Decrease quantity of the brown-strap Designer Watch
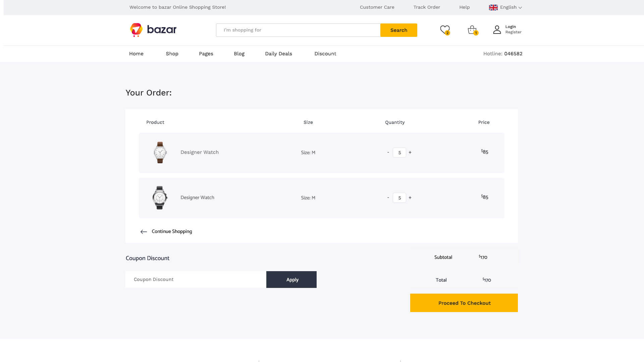 pos(388,153)
